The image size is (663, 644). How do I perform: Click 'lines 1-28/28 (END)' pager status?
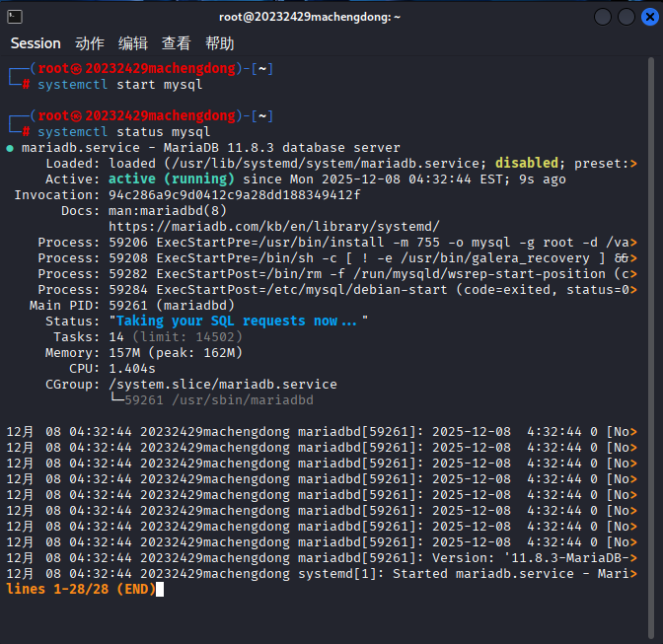coord(81,590)
